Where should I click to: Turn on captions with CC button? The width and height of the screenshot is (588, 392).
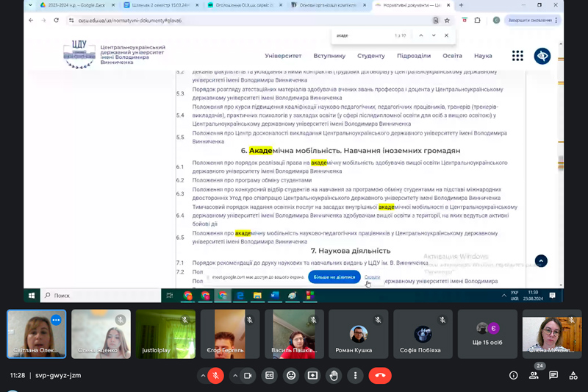tap(270, 375)
